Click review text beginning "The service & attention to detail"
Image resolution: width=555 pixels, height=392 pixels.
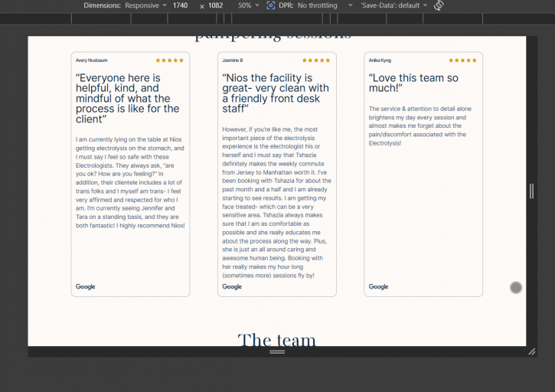point(420,126)
